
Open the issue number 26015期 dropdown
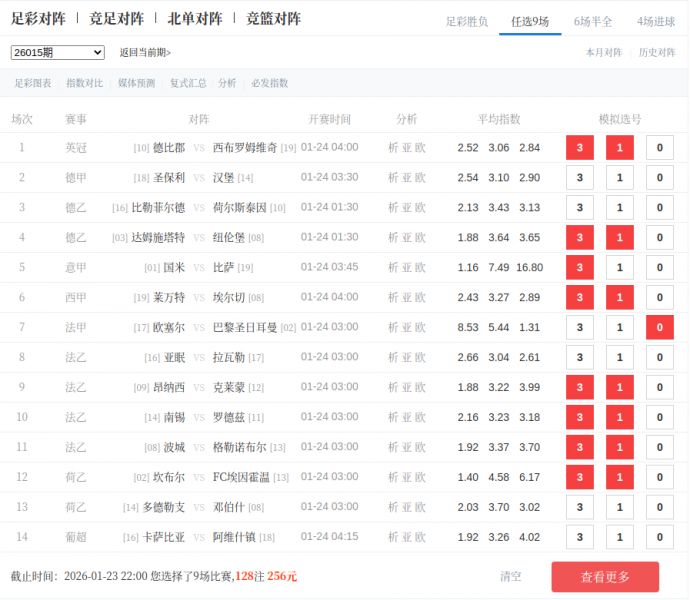click(x=57, y=52)
